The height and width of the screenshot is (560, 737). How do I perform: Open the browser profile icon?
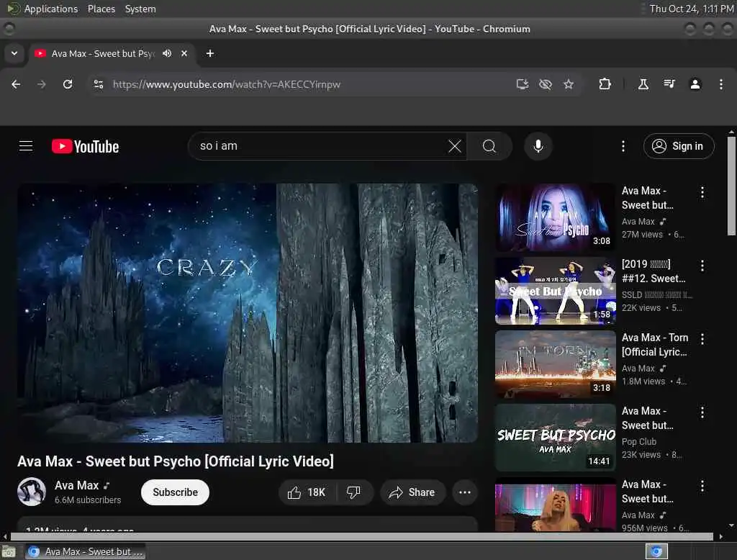click(695, 84)
